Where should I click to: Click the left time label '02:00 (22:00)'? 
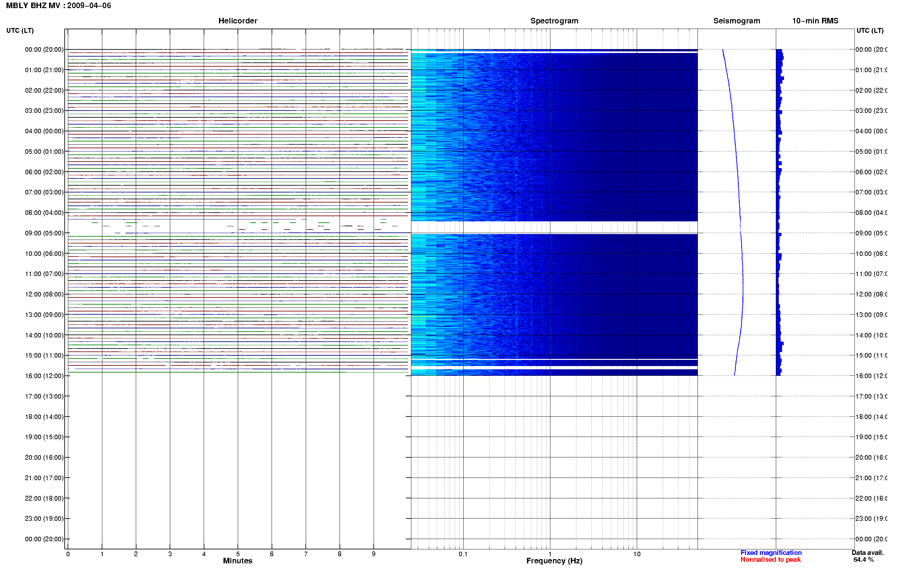tap(44, 91)
